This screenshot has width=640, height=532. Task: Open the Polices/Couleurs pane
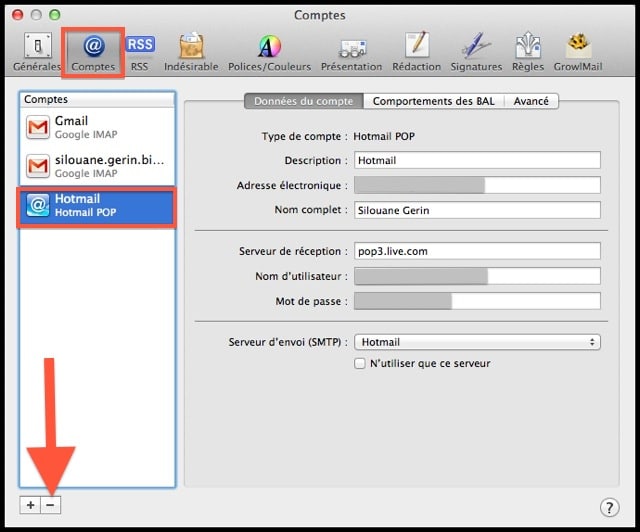(269, 52)
